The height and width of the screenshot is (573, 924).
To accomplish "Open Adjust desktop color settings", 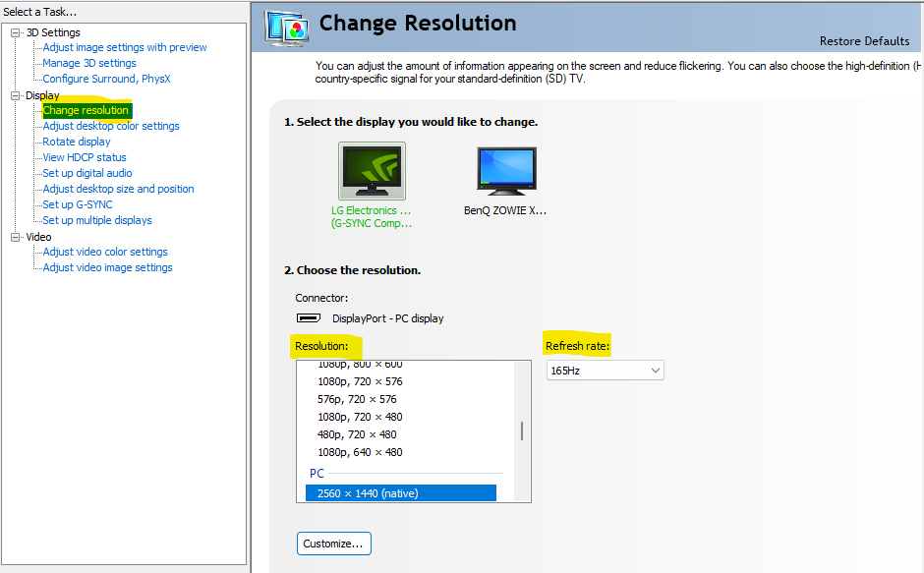I will 111,126.
